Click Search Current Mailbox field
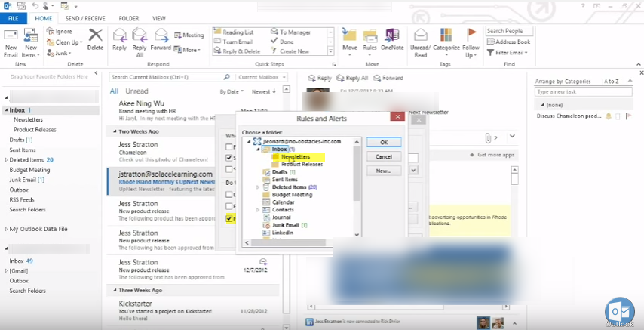The height and width of the screenshot is (330, 644). coord(171,77)
